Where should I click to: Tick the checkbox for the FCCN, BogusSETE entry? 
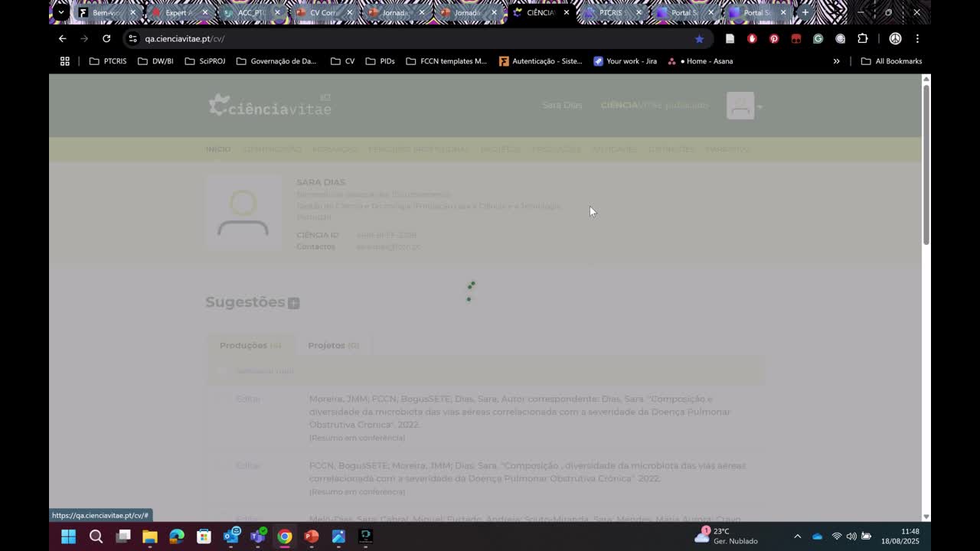[x=223, y=465]
